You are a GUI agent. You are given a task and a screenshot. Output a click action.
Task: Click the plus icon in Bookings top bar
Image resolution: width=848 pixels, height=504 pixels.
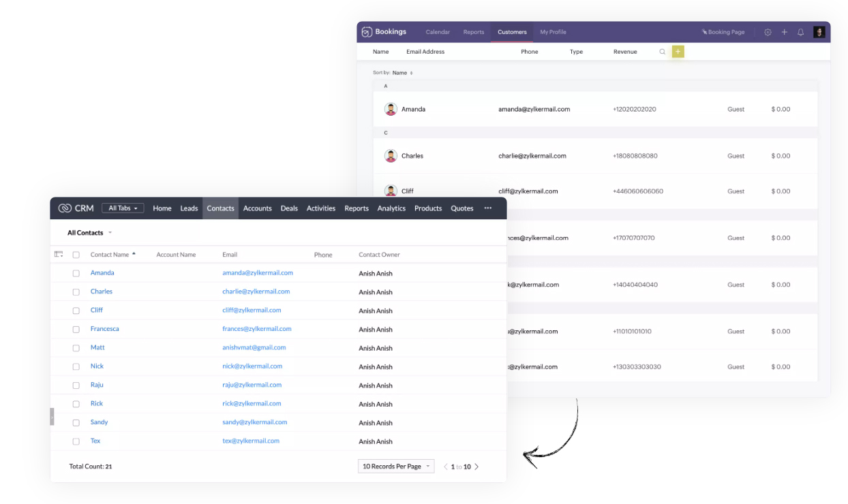point(784,31)
